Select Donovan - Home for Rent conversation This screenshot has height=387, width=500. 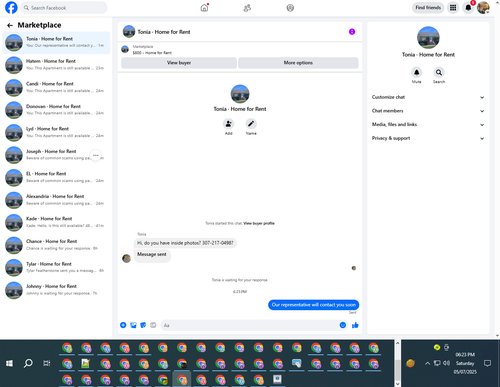pos(56,110)
